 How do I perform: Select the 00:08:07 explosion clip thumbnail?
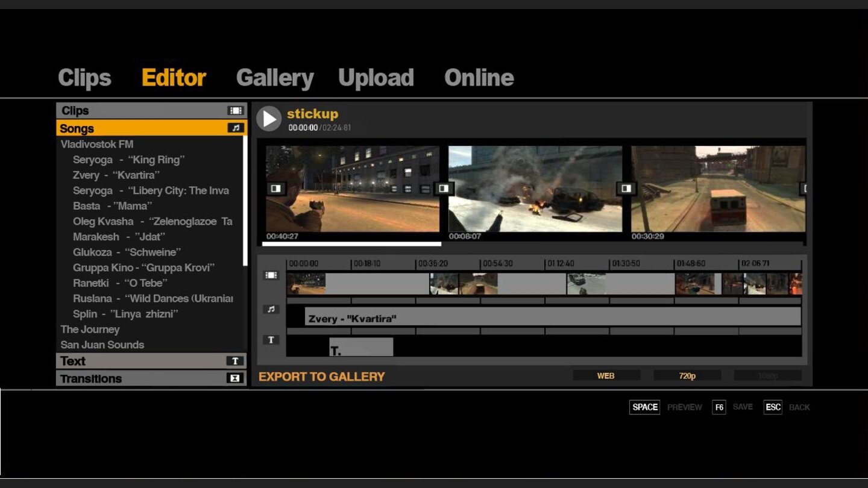click(535, 189)
